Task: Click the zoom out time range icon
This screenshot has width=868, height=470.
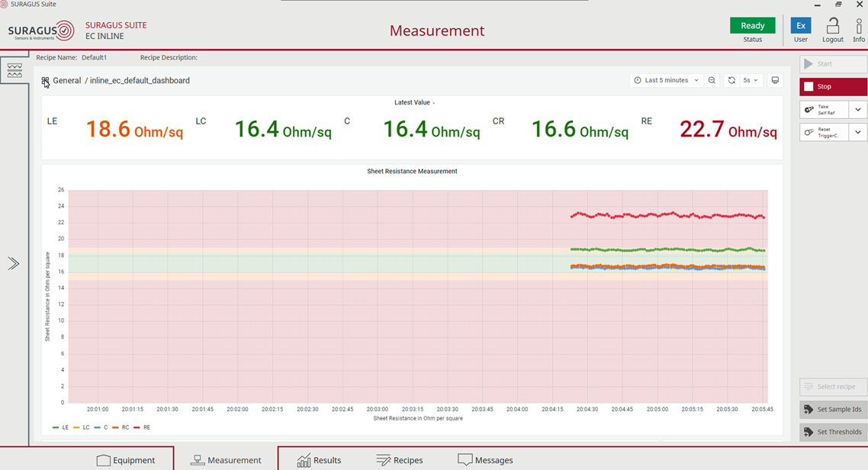Action: click(712, 80)
